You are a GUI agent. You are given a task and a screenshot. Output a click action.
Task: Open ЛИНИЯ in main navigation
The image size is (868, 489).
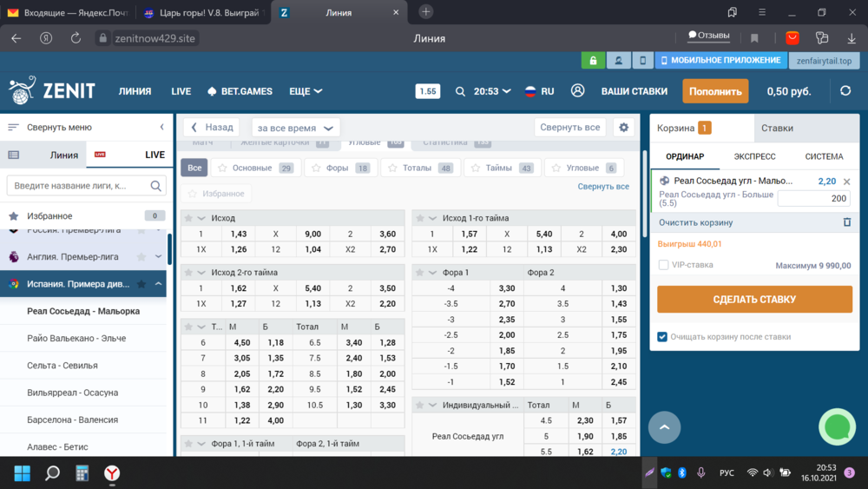click(x=135, y=91)
